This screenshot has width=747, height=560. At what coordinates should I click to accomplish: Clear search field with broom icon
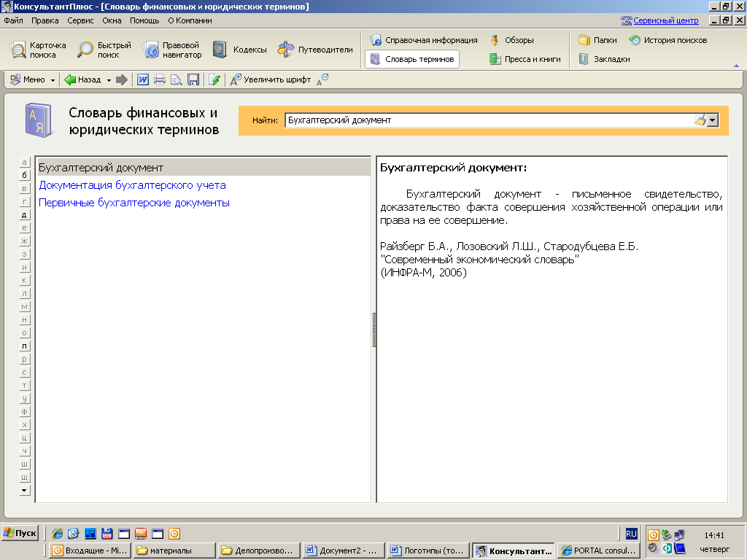click(700, 120)
